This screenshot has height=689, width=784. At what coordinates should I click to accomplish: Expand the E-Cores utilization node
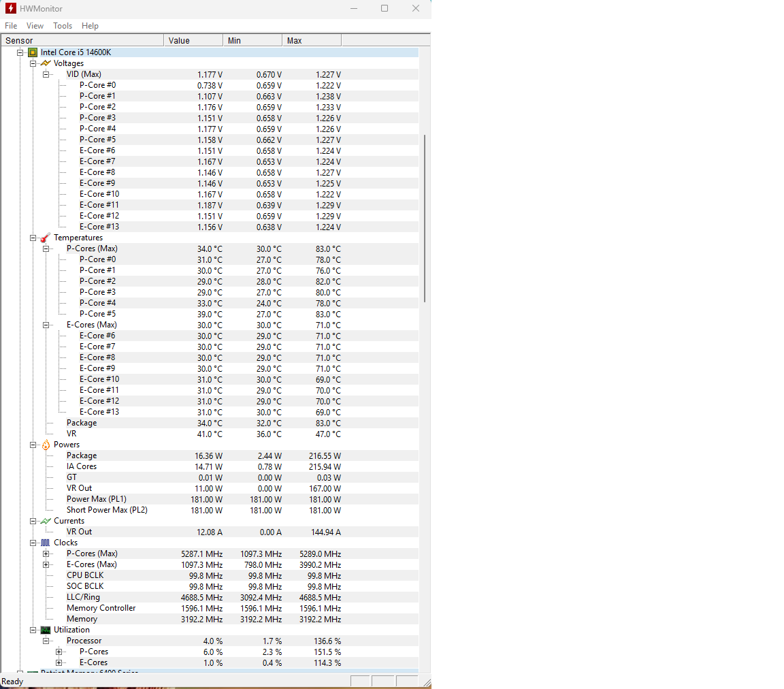(59, 663)
